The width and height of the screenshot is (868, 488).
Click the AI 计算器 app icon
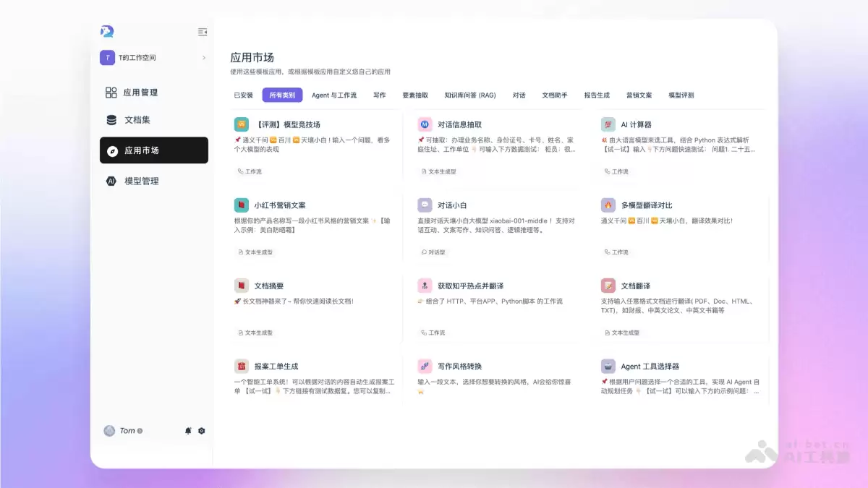608,124
